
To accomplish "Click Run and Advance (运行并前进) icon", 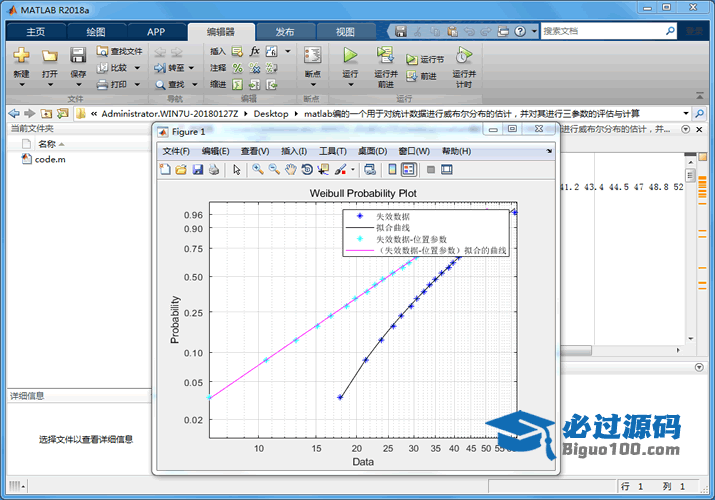I will (385, 55).
